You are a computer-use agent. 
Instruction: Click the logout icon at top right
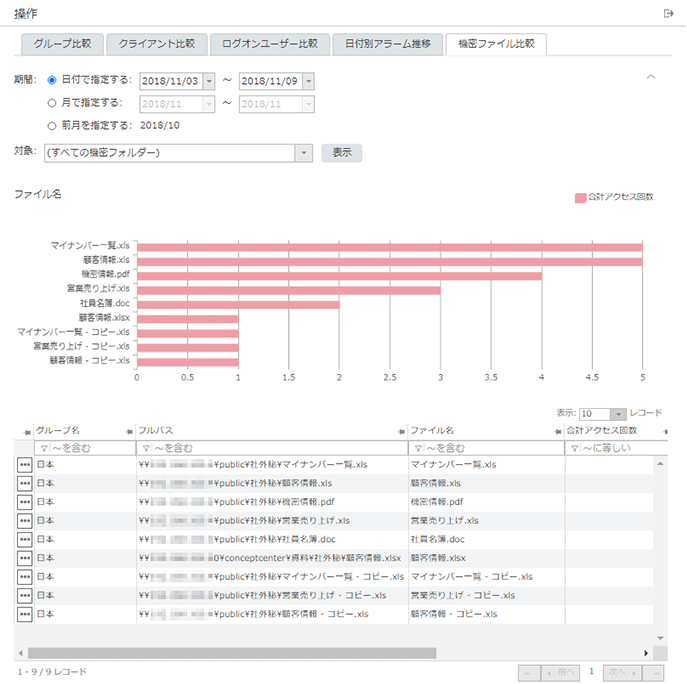tap(668, 13)
